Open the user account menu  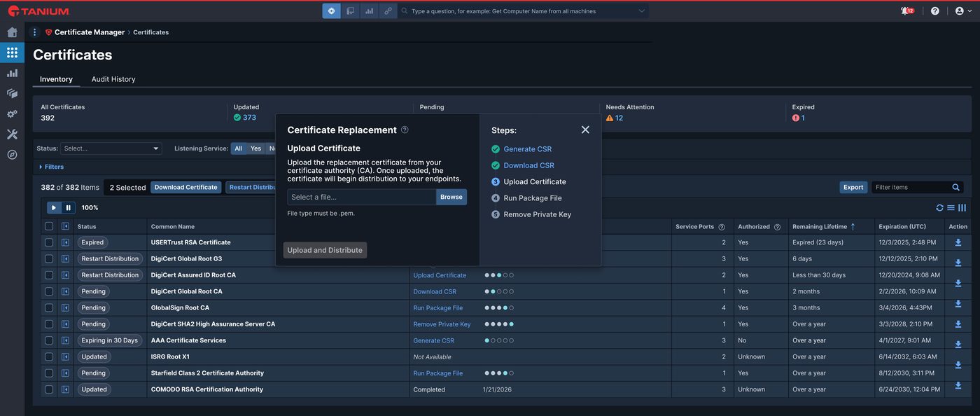(x=963, y=11)
